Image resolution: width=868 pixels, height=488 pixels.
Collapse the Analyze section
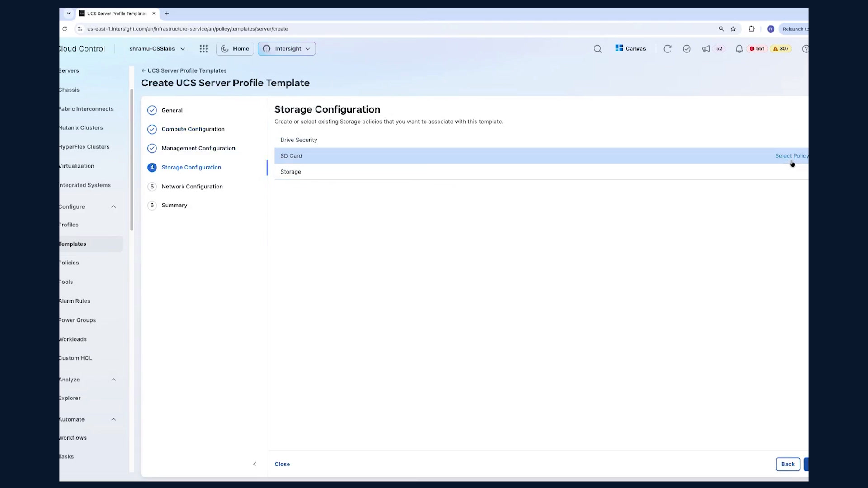pyautogui.click(x=113, y=380)
